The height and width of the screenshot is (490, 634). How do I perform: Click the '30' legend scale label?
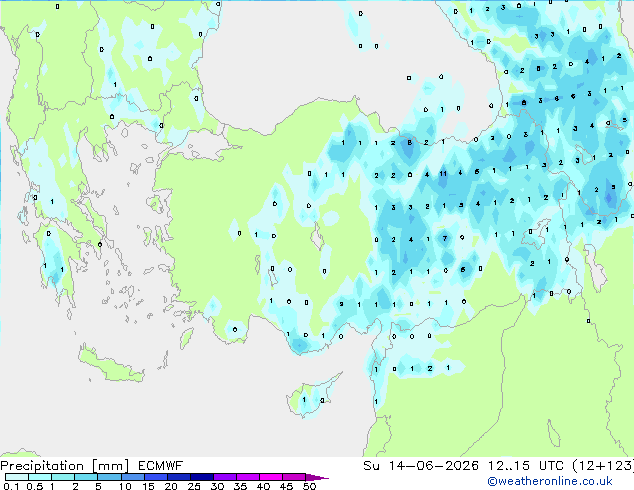coord(217,486)
